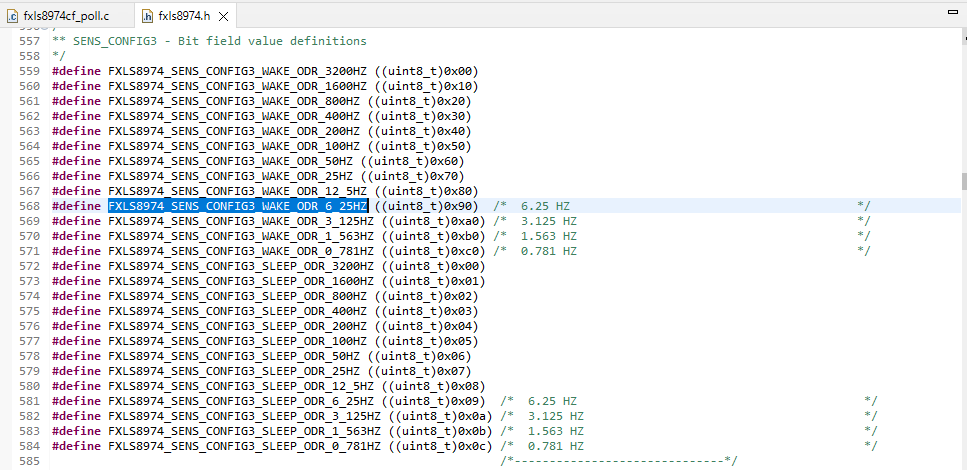Click the vertical scrollbar thumb
Image resolution: width=967 pixels, height=470 pixels.
[x=963, y=181]
